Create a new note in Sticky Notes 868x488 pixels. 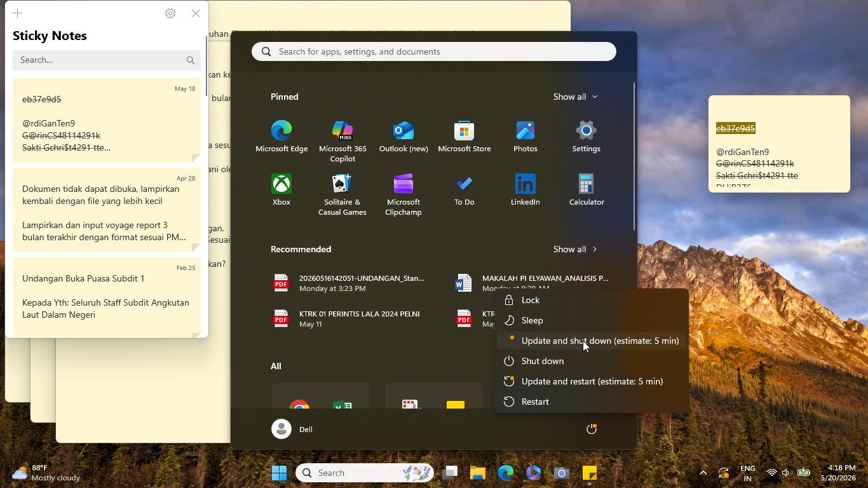coord(18,13)
